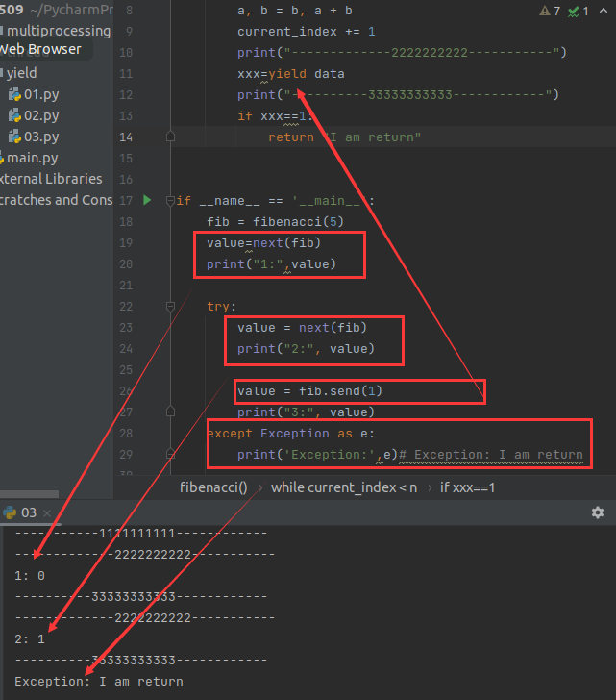The image size is (616, 700).
Task: Close the 03 run tab
Action: (x=47, y=513)
